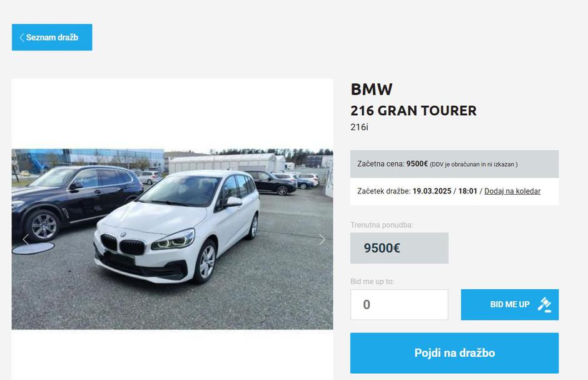Click the back chevron in Seznam dražb
This screenshot has width=588, height=380.
pos(22,38)
